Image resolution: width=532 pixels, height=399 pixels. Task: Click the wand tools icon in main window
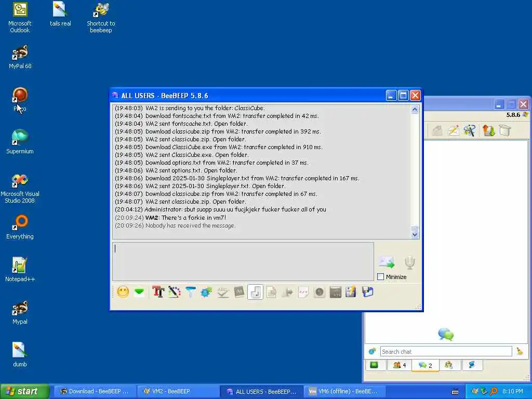point(470,130)
